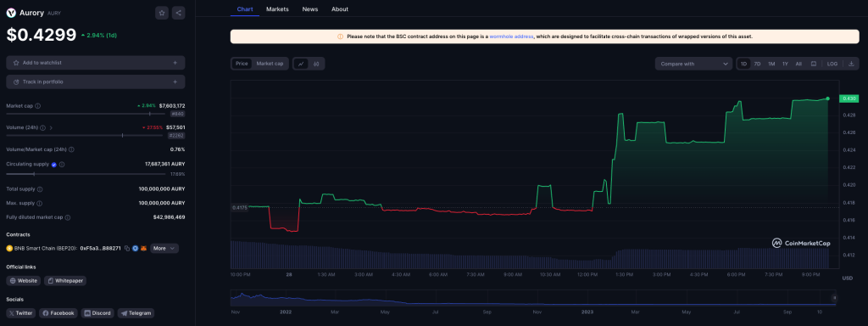This screenshot has width=868, height=326.
Task: Click info icon next to Market cap
Action: coord(37,105)
